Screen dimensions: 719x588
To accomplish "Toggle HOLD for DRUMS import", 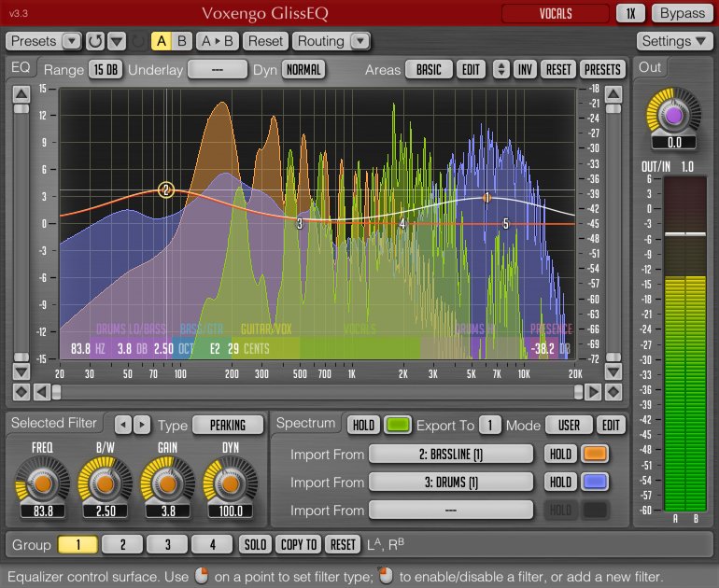I will click(560, 483).
